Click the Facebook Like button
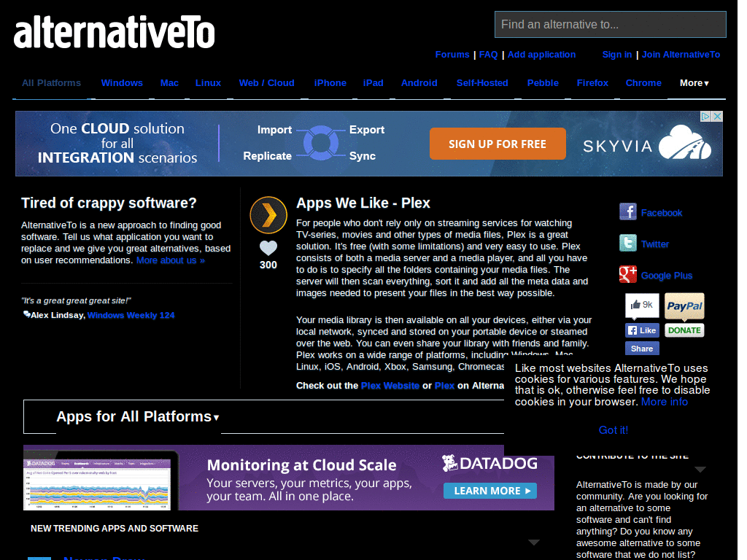The height and width of the screenshot is (560, 747). 642,330
